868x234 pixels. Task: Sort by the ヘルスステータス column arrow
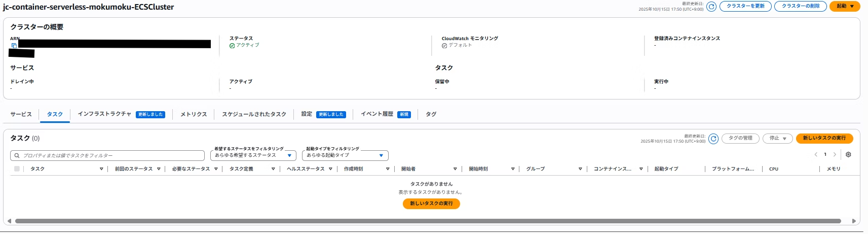pos(330,169)
